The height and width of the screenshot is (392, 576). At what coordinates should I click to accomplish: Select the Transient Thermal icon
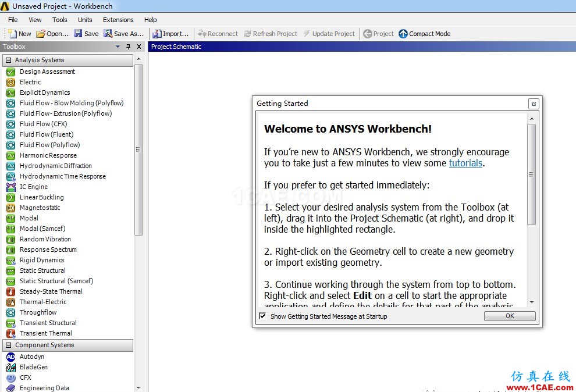pos(10,334)
